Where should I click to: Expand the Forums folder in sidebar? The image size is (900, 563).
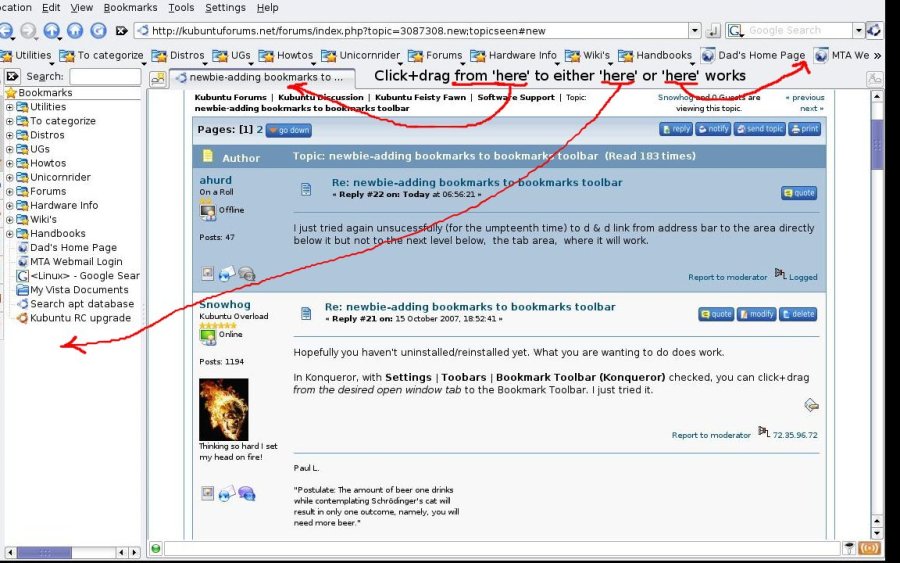(9, 191)
